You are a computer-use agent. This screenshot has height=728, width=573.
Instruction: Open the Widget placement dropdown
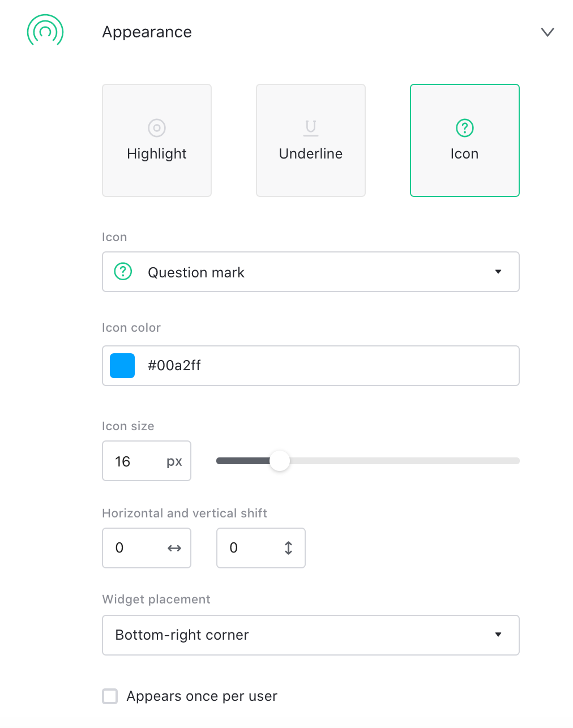click(498, 635)
